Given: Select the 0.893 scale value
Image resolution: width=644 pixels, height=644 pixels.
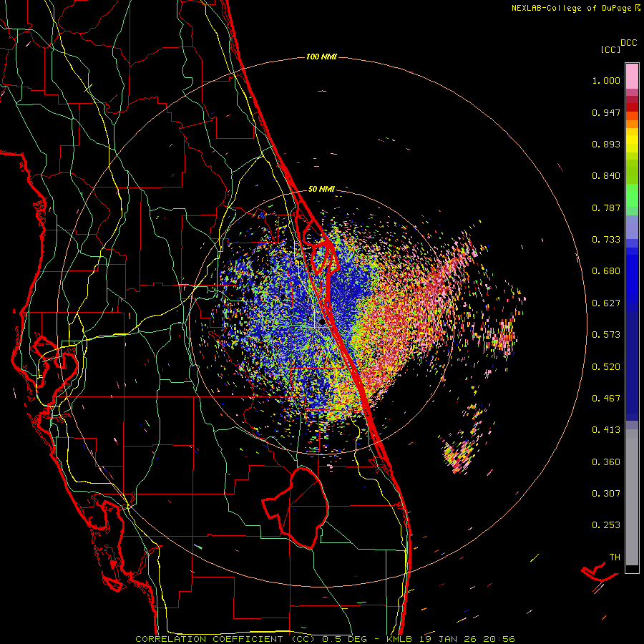Looking at the screenshot, I should (606, 144).
